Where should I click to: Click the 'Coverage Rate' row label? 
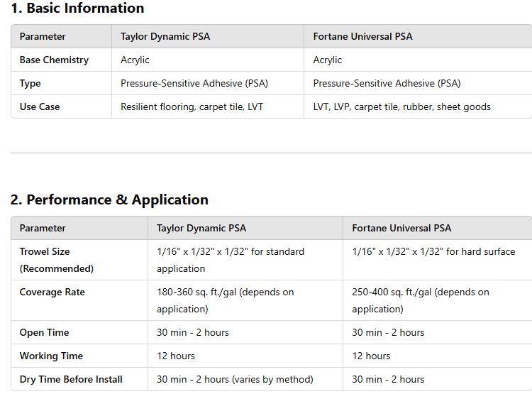click(x=52, y=292)
